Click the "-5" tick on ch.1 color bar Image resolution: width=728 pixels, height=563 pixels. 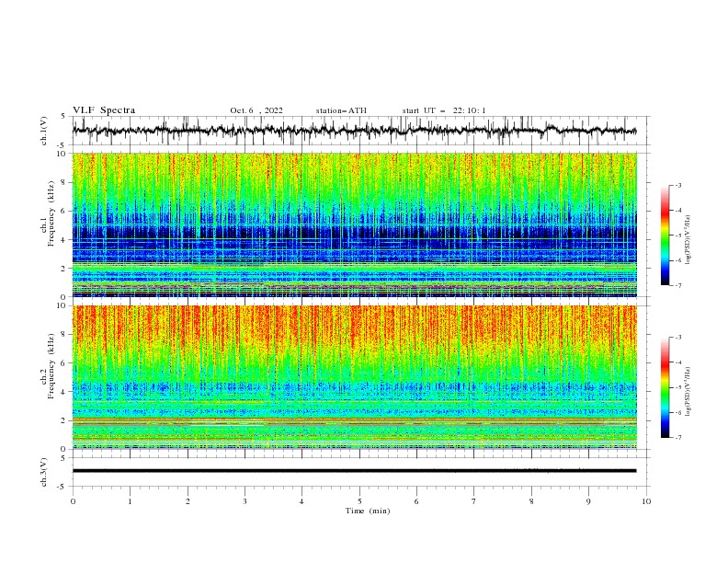pyautogui.click(x=678, y=236)
